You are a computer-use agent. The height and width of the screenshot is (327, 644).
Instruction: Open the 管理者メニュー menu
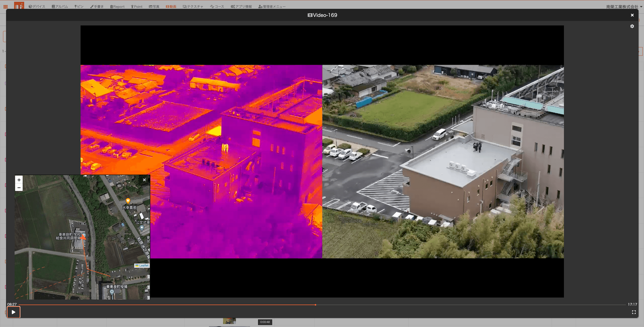click(272, 7)
